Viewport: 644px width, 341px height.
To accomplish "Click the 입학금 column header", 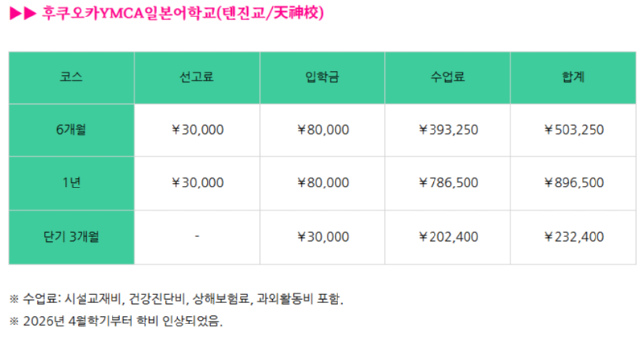I will pyautogui.click(x=323, y=77).
